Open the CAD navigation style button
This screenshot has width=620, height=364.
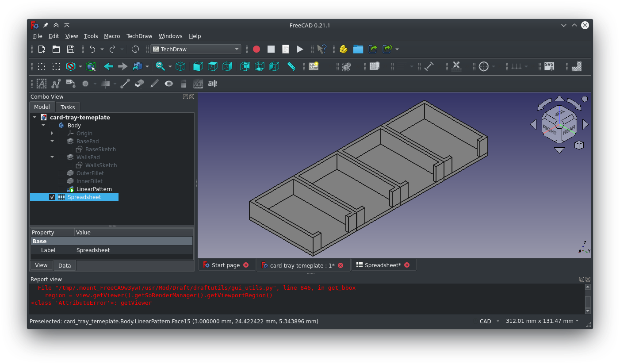[x=490, y=322]
